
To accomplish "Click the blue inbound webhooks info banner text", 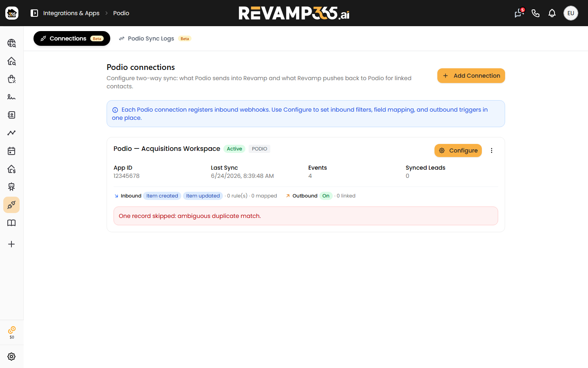I will (300, 114).
